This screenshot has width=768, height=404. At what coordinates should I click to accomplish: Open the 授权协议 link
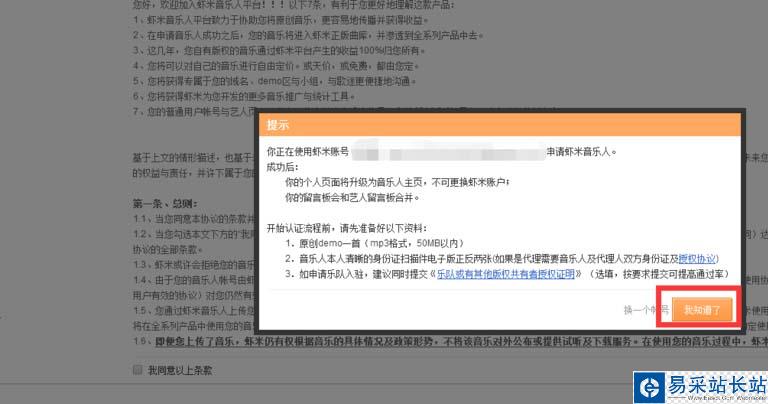point(697,259)
